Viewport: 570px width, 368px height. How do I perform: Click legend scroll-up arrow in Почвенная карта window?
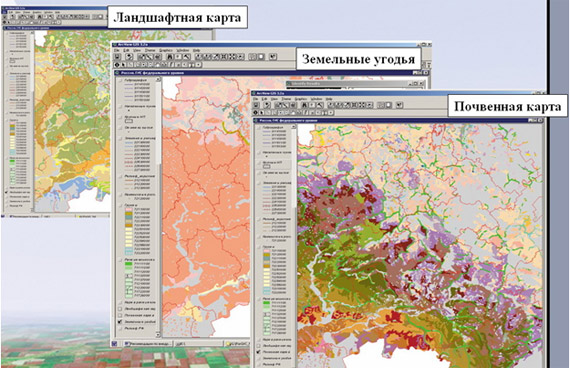coord(294,127)
